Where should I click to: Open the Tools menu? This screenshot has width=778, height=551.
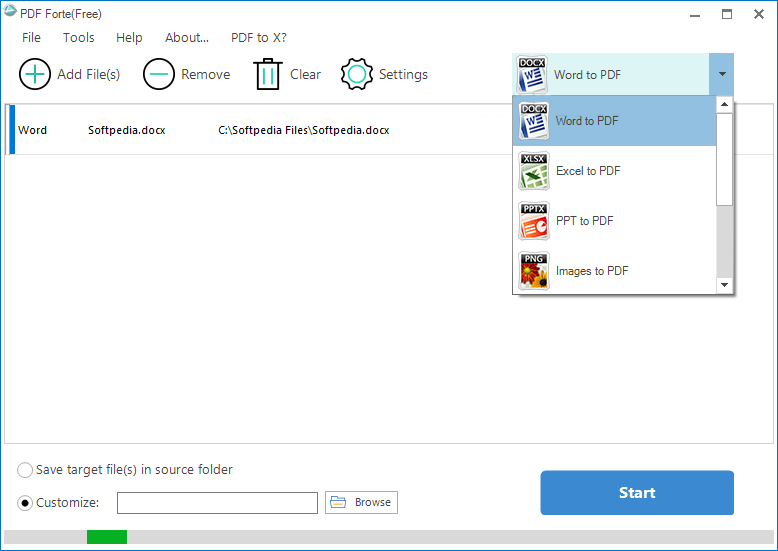[78, 38]
